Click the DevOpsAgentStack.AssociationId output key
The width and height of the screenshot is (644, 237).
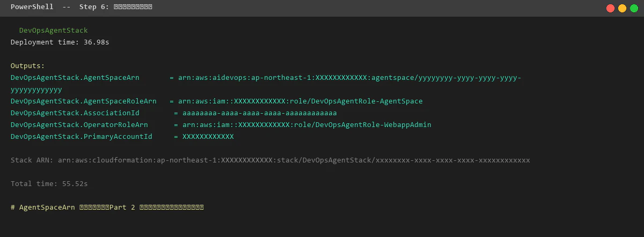(x=75, y=113)
